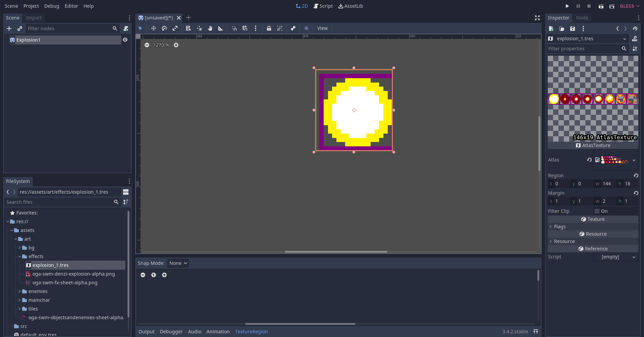
Task: Select the Select Mode arrow tool
Action: tap(140, 28)
